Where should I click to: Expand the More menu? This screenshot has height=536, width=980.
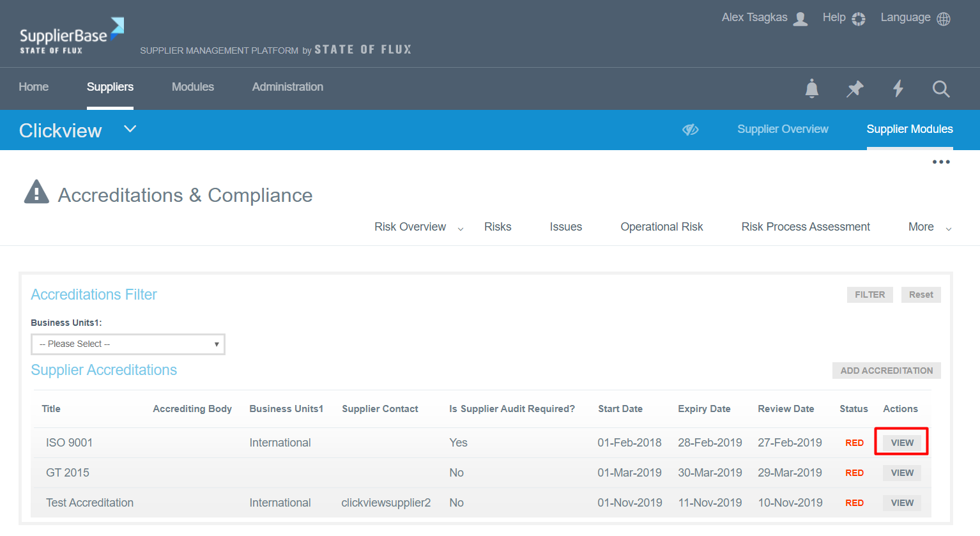coord(930,227)
